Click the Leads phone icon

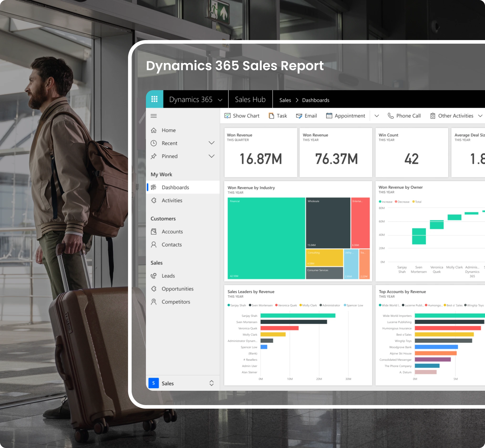[154, 276]
